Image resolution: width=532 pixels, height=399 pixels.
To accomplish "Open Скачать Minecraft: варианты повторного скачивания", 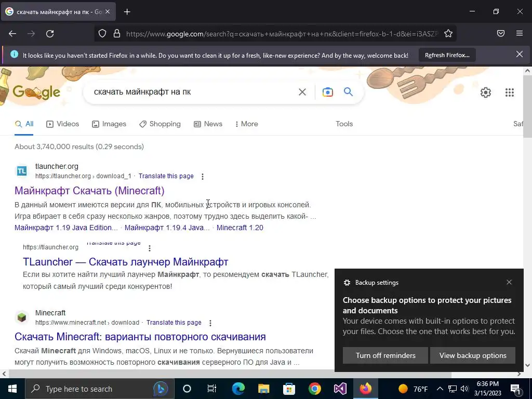I will click(140, 337).
